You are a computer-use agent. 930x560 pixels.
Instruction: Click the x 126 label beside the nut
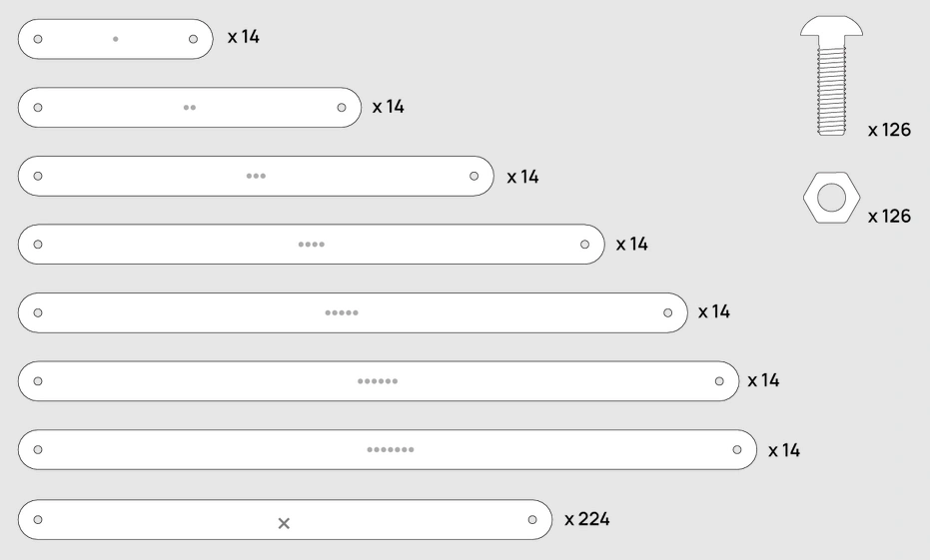click(889, 217)
